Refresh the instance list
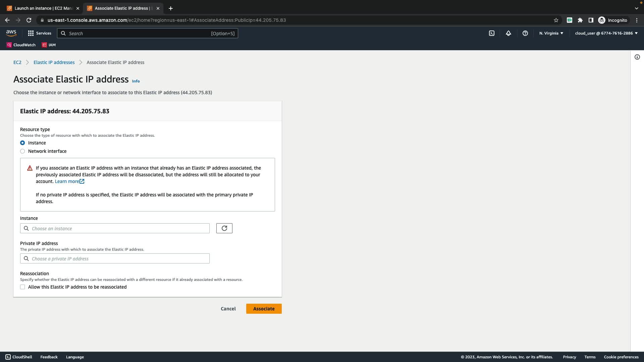The height and width of the screenshot is (362, 644). click(x=224, y=228)
